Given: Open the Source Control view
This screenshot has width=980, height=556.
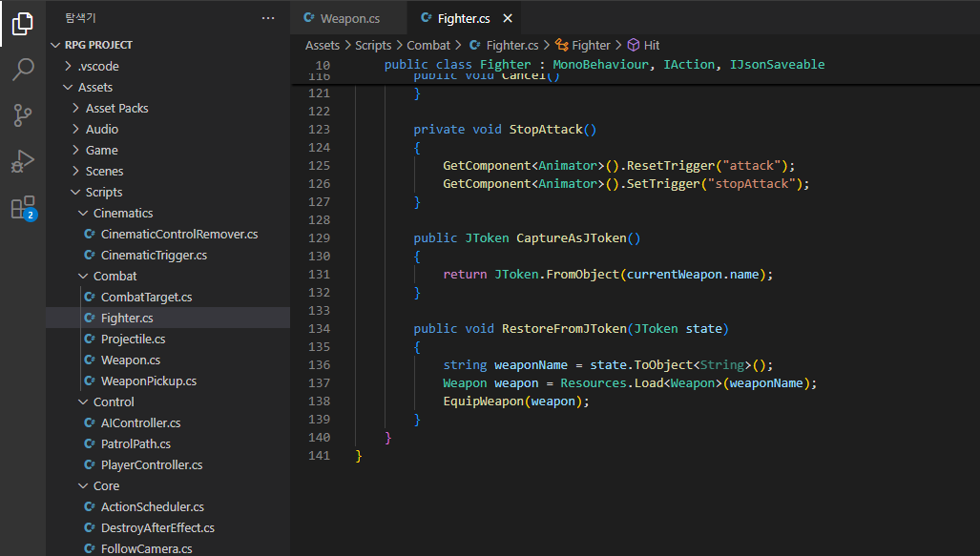Looking at the screenshot, I should coord(23,115).
